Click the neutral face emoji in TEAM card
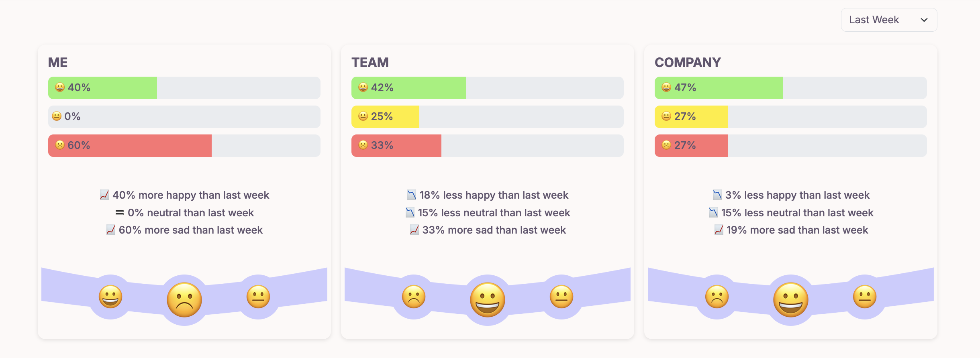This screenshot has height=358, width=980. click(363, 116)
